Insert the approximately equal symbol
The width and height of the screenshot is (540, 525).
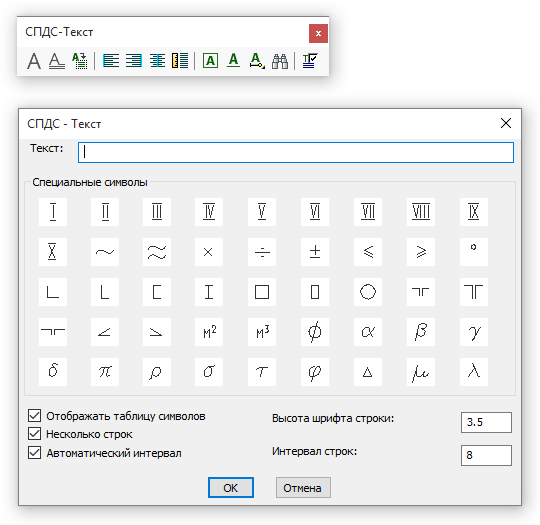point(157,252)
